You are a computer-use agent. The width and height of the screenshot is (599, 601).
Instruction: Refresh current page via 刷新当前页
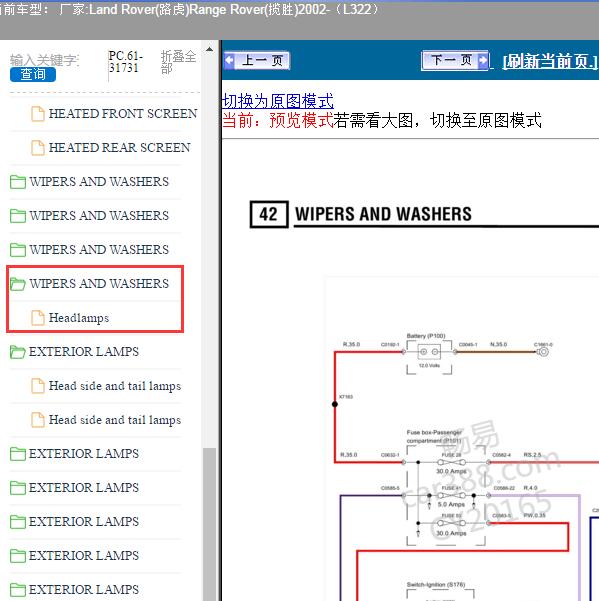[550, 61]
